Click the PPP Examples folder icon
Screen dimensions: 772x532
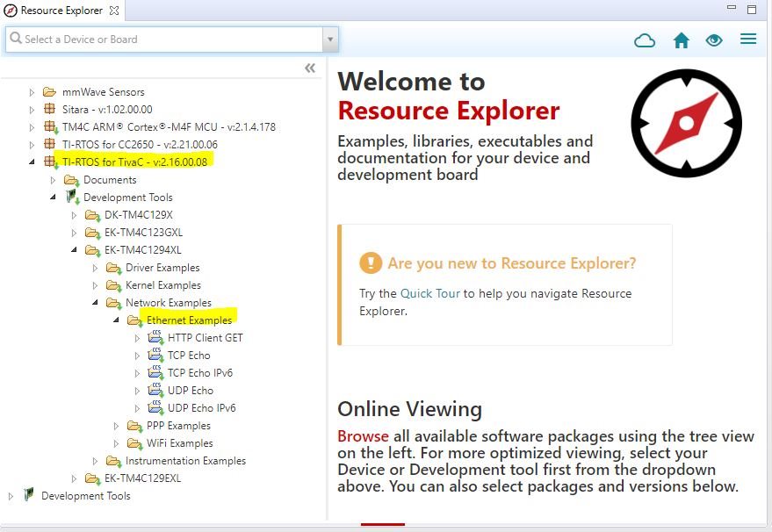coord(134,426)
